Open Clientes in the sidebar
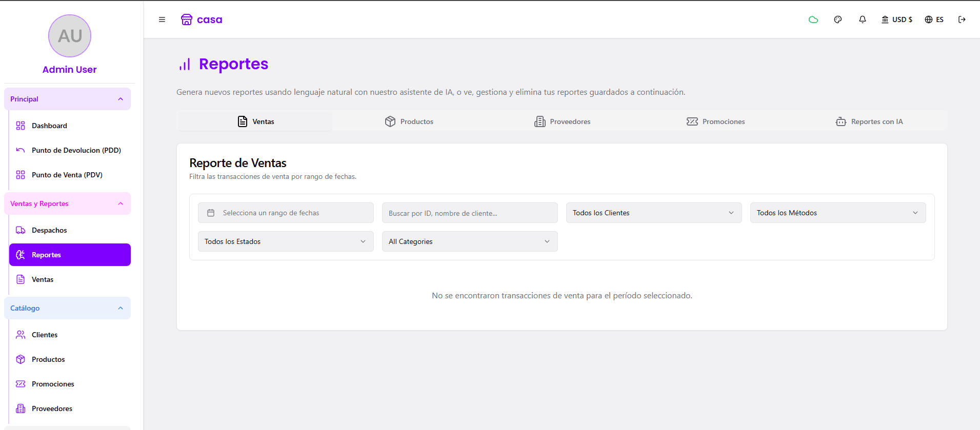 [70, 335]
